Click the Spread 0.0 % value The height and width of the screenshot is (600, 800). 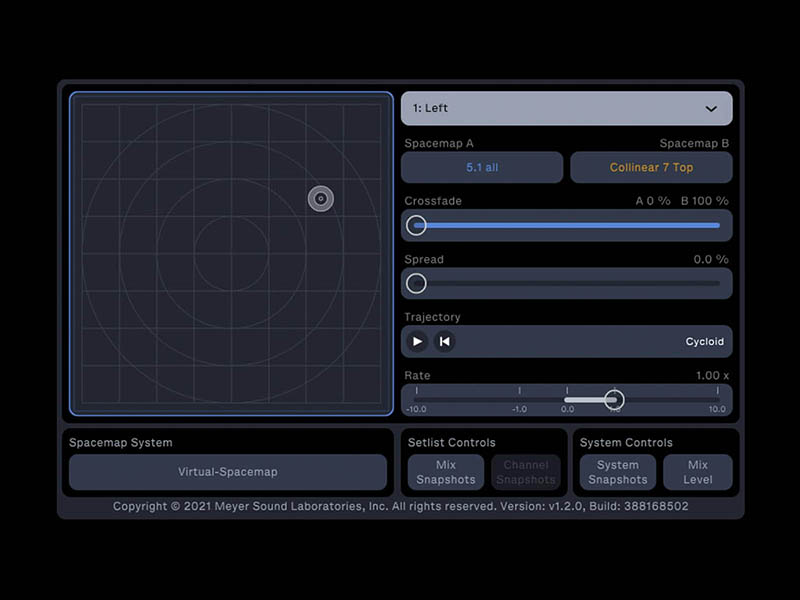(711, 259)
